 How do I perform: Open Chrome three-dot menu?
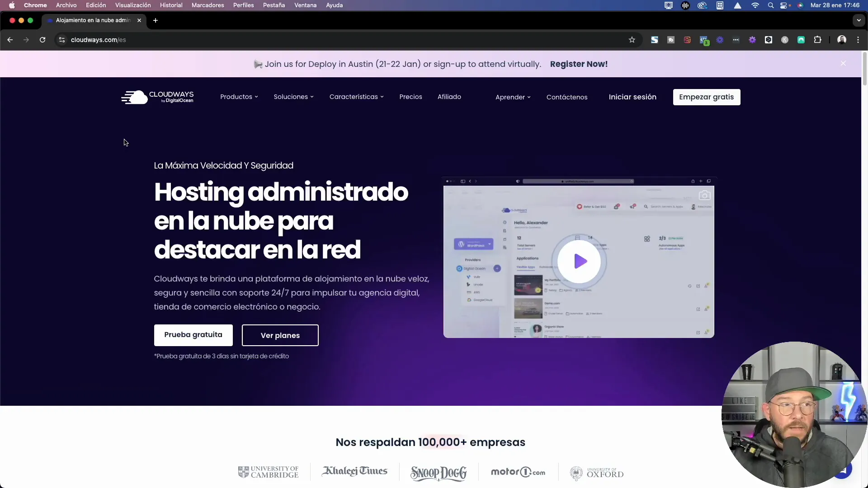pos(858,40)
